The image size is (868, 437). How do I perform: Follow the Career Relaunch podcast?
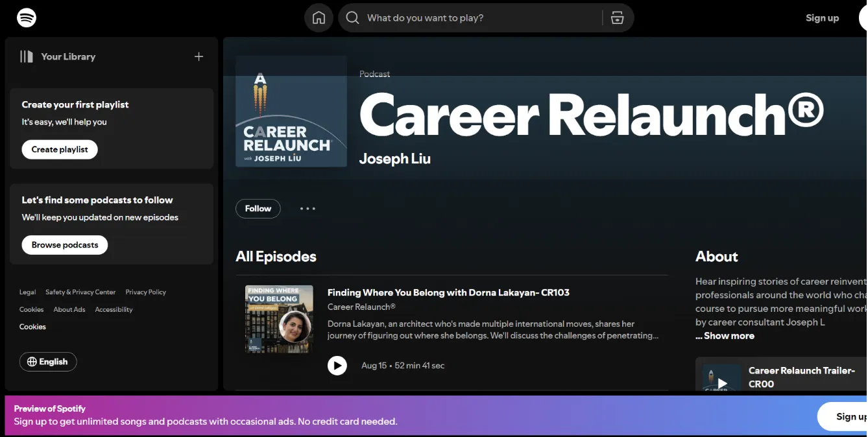coord(258,209)
